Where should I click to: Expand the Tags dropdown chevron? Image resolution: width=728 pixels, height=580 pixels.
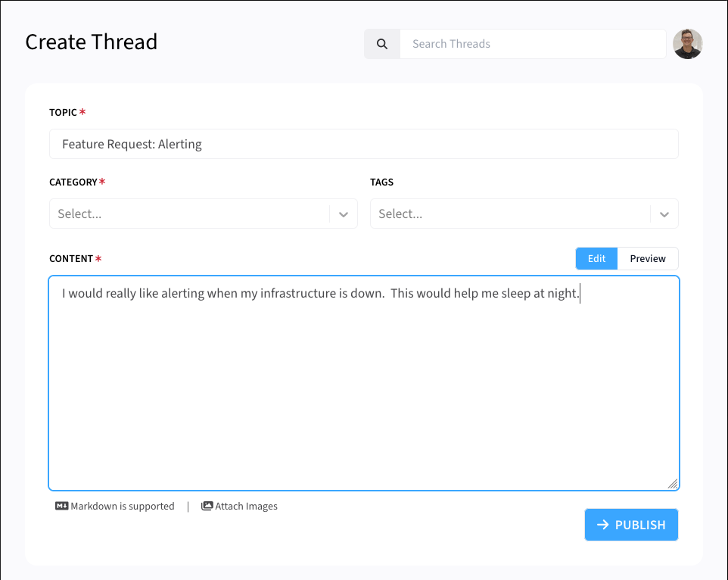pyautogui.click(x=664, y=214)
